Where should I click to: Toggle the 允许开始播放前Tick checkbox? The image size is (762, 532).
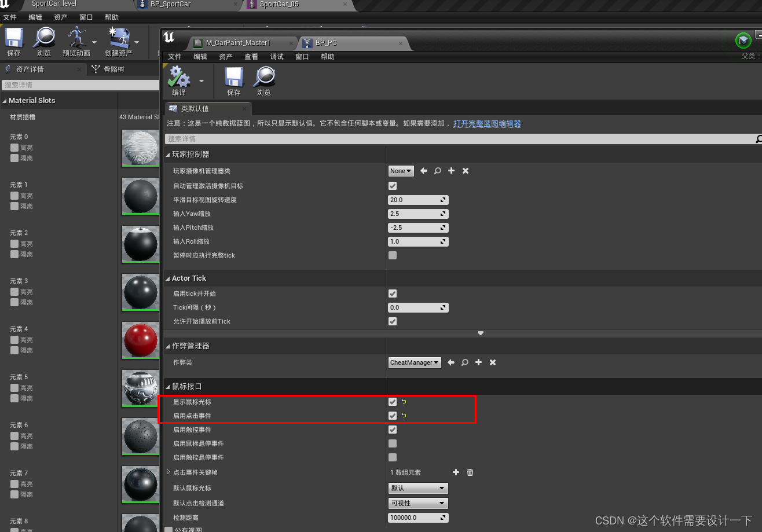tap(393, 321)
